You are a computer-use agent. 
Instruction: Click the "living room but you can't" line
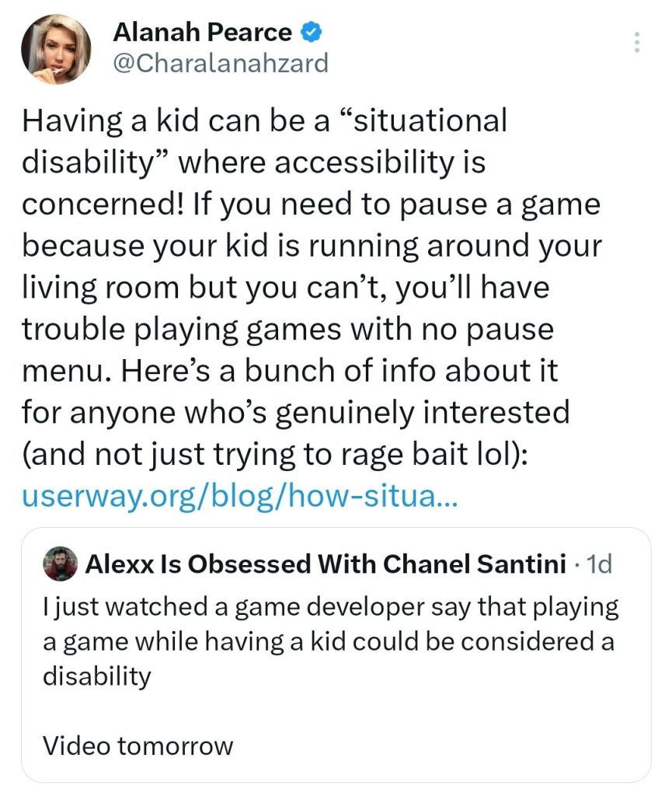(285, 288)
